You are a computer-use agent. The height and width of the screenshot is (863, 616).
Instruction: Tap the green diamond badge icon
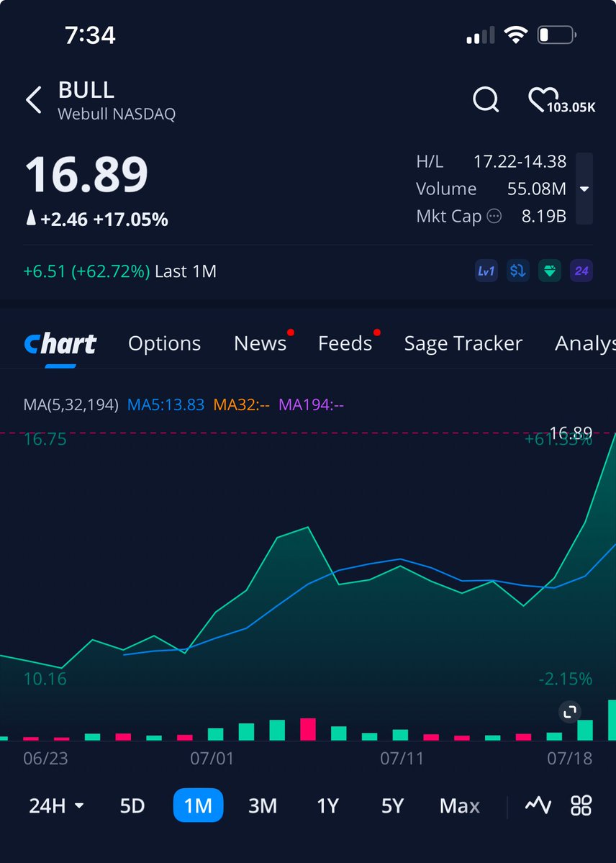tap(549, 271)
